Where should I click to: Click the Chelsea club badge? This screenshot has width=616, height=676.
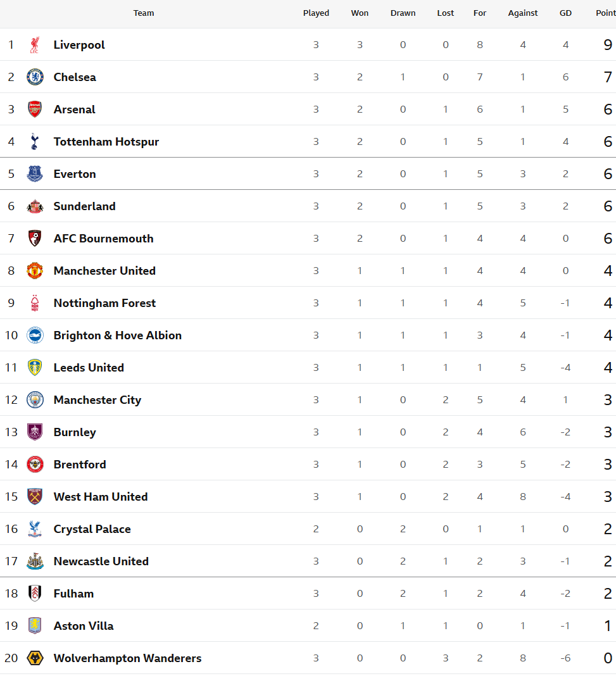tap(35, 77)
